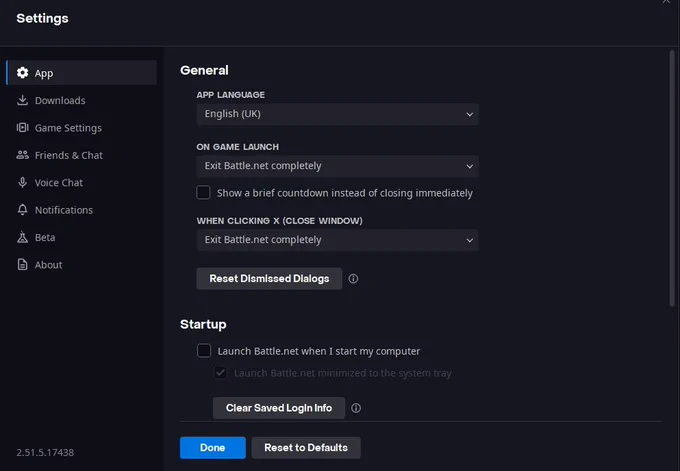Open the When Clicking X dropdown
680x471 pixels.
[x=337, y=240]
